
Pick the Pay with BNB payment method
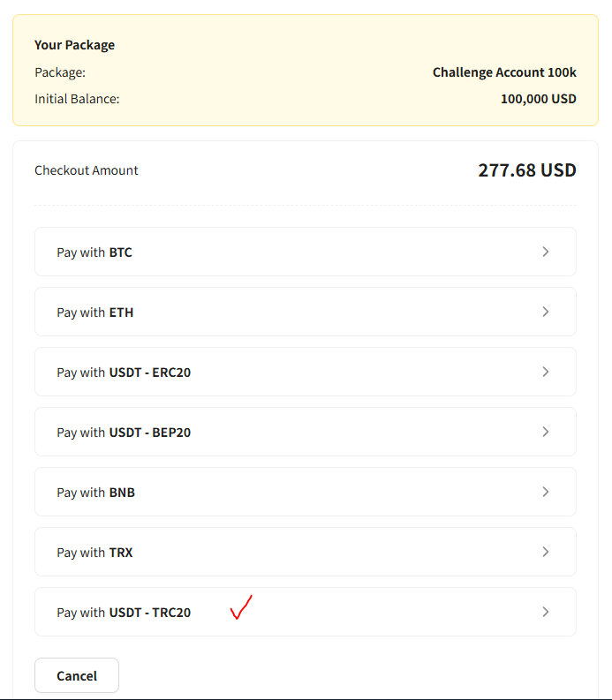pos(306,492)
